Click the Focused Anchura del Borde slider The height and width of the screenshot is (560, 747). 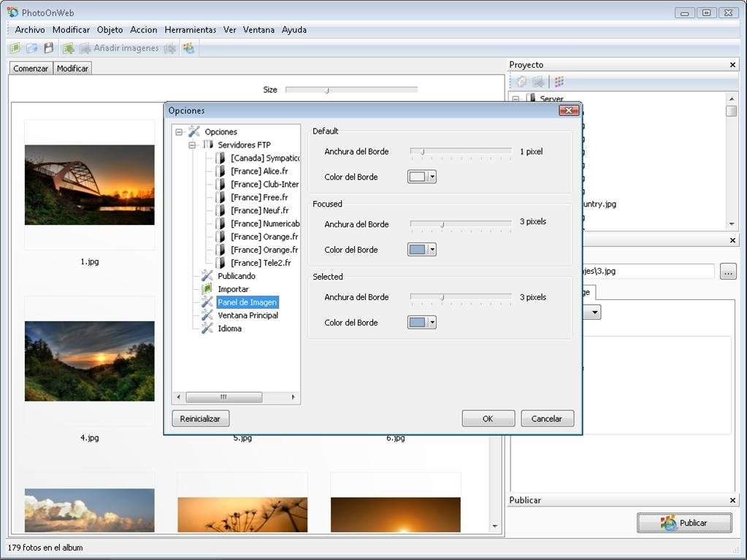pos(461,225)
